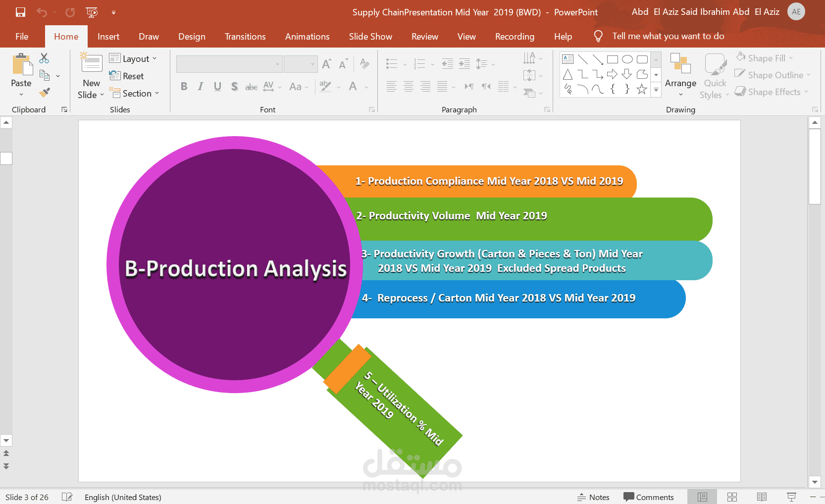The image size is (825, 504).
Task: Copy selection with the Copy icon
Action: tap(45, 75)
